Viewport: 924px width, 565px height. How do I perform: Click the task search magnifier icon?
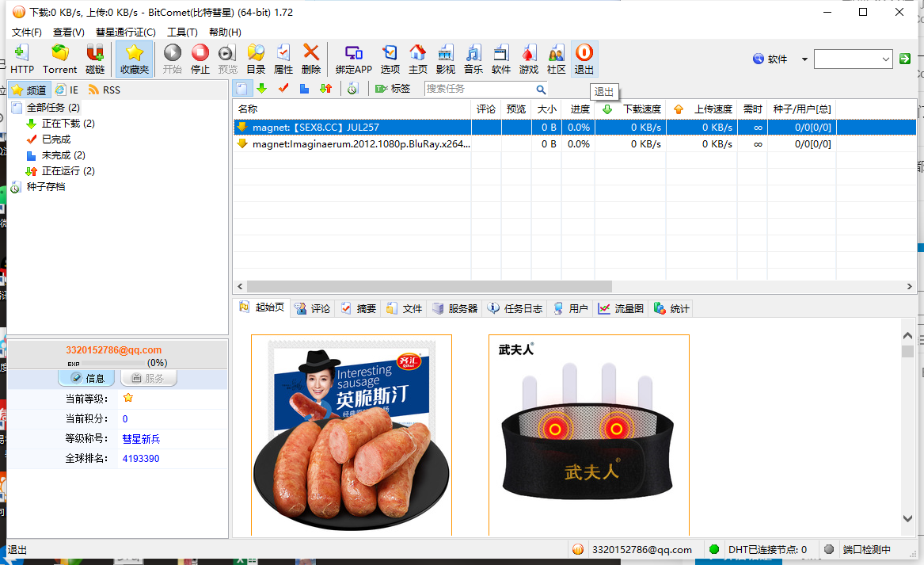pyautogui.click(x=540, y=89)
